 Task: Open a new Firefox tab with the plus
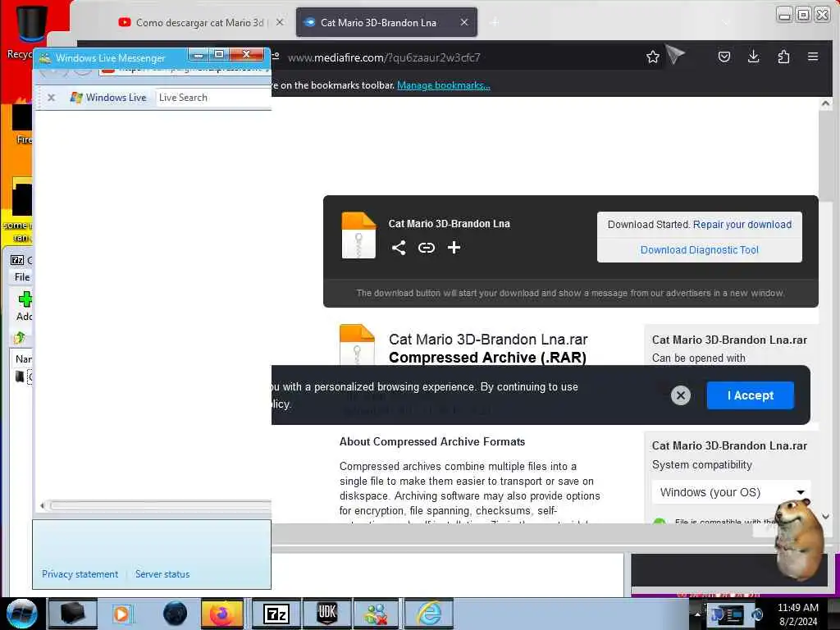point(495,22)
